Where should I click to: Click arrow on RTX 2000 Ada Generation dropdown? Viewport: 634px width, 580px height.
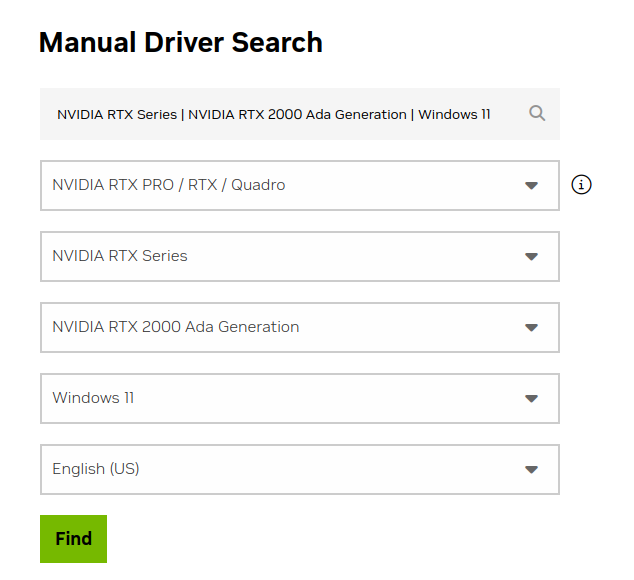(531, 327)
